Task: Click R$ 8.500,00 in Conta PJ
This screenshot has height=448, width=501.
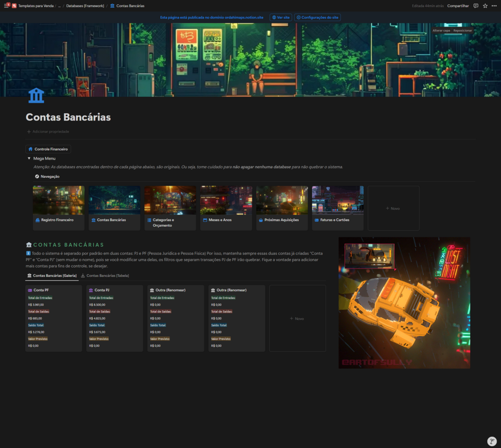Action: 97,304
